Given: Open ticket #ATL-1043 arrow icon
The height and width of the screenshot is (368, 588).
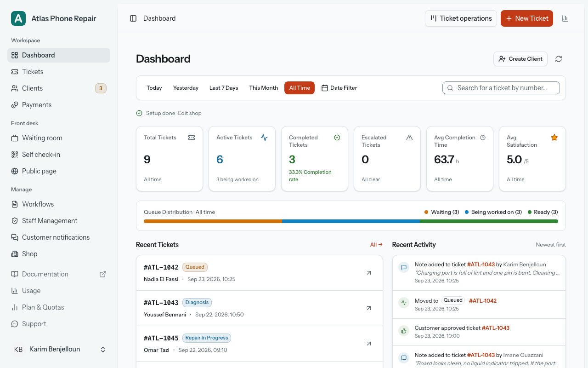Looking at the screenshot, I should pos(369,308).
